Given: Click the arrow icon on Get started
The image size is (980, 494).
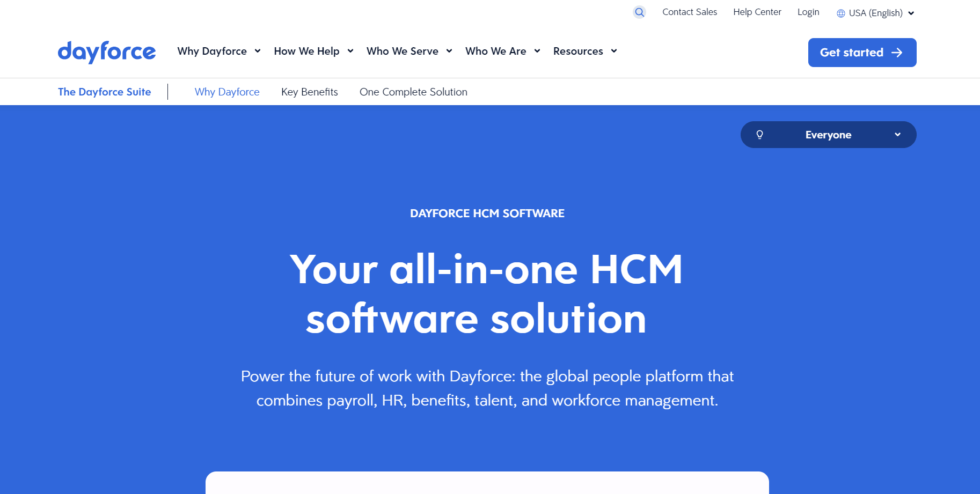Looking at the screenshot, I should point(897,53).
